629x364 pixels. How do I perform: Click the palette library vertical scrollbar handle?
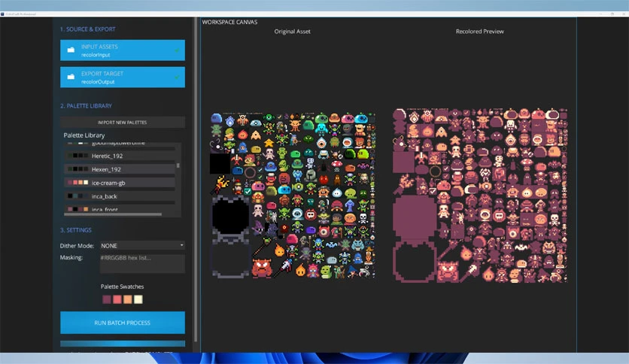tap(178, 165)
